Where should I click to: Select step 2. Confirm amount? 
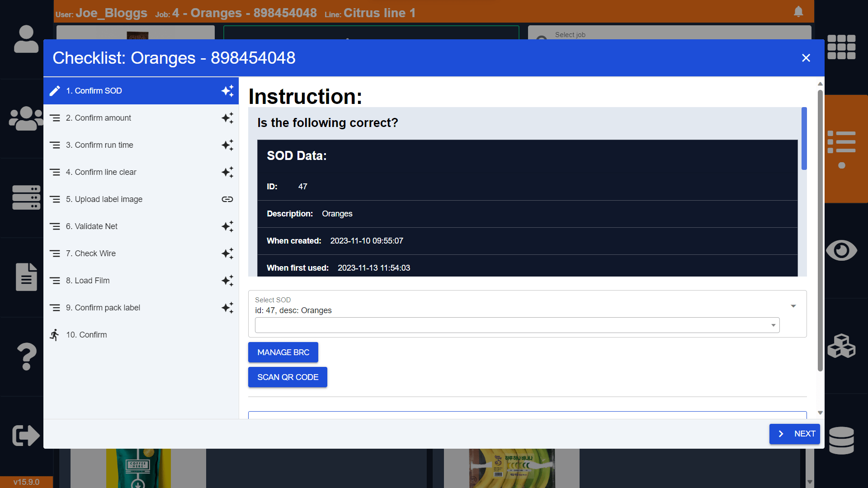point(141,118)
